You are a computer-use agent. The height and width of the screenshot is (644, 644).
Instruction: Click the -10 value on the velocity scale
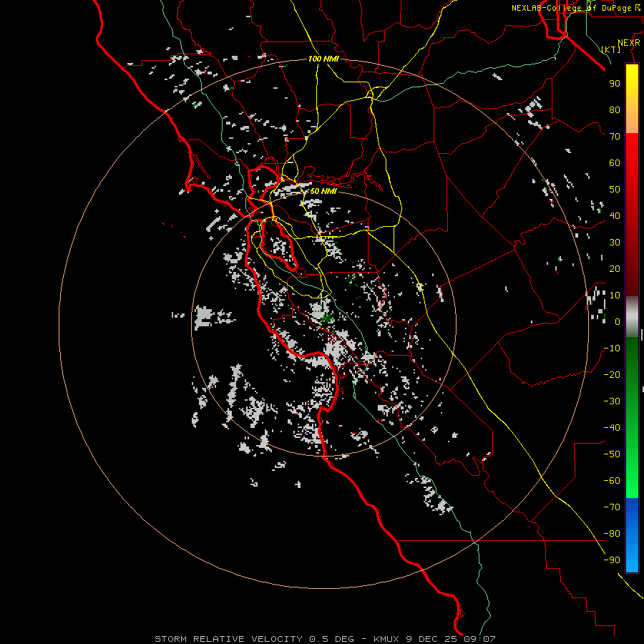(612, 348)
